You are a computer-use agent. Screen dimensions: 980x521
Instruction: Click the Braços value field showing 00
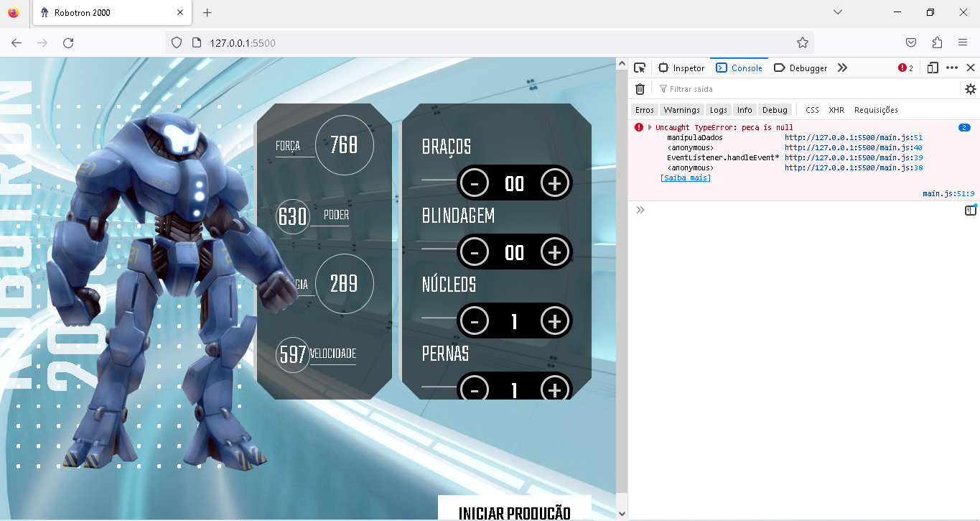[x=514, y=183]
